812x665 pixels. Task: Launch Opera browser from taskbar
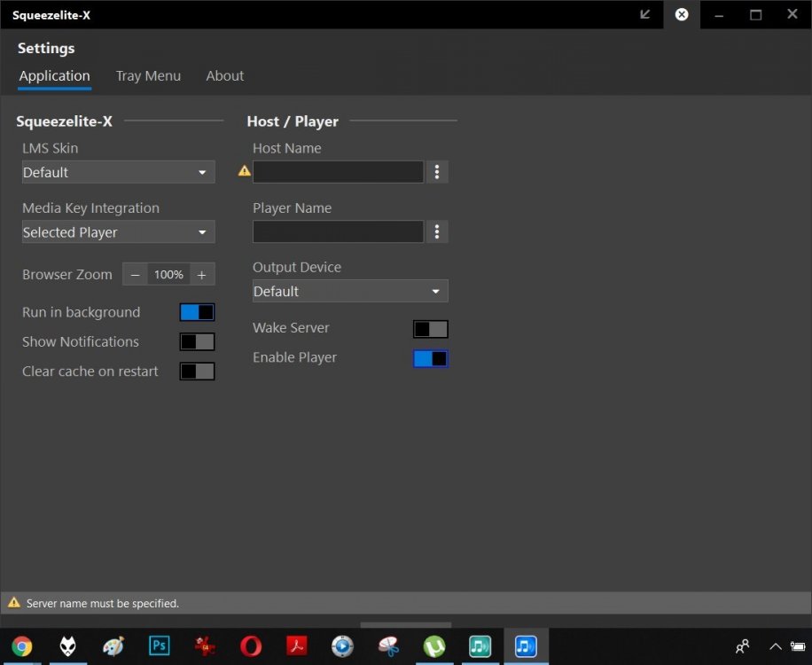pos(251,646)
